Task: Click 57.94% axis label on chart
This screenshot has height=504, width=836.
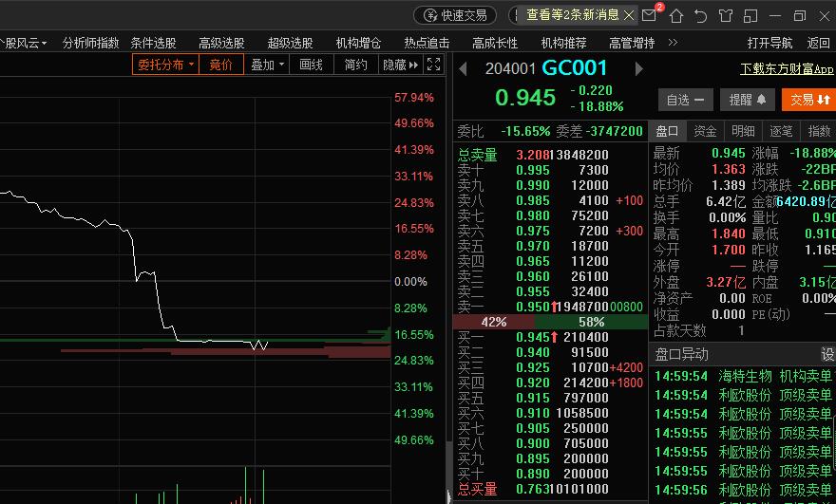Action: click(x=414, y=98)
